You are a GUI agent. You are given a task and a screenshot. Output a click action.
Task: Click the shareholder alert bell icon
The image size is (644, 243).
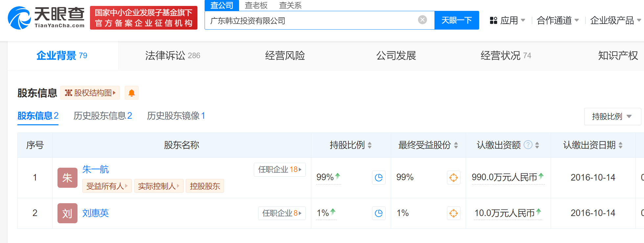click(x=131, y=93)
